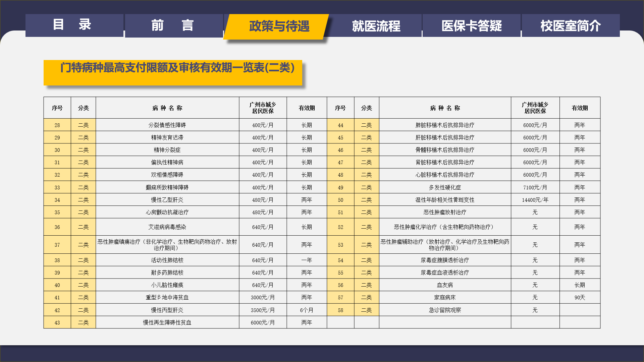644x362 pixels.
Task: Open the 目录 tab
Action: pyautogui.click(x=74, y=25)
